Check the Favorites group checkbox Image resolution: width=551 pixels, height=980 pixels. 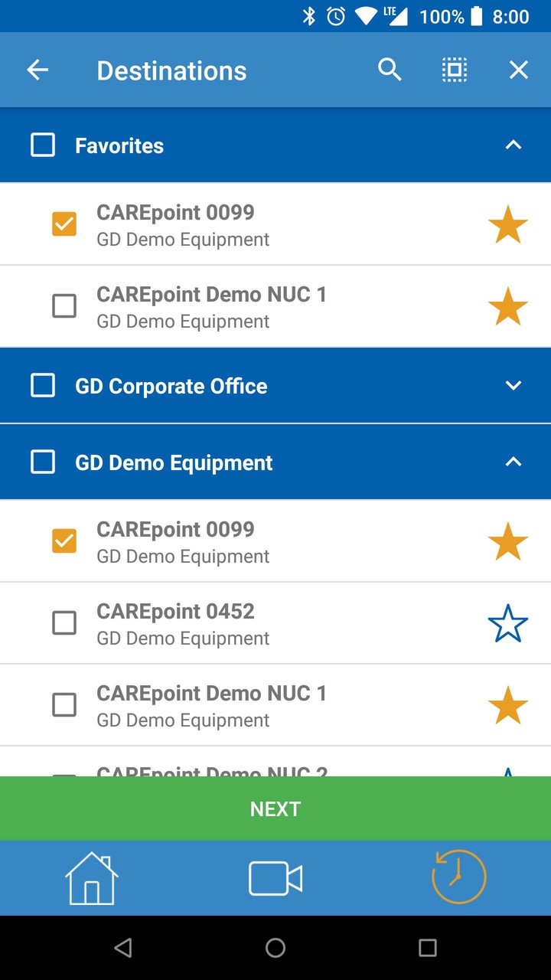[43, 145]
